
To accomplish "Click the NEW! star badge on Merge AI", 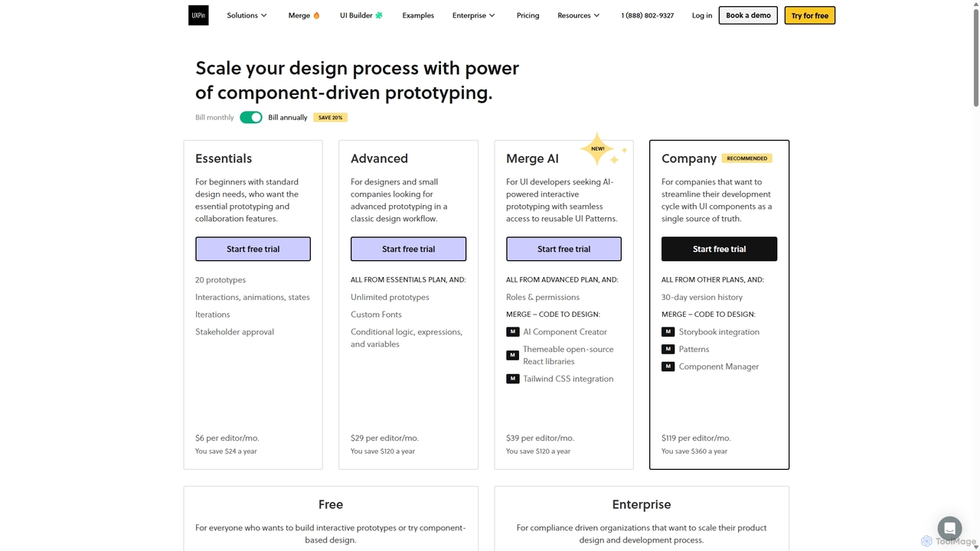I will [598, 148].
